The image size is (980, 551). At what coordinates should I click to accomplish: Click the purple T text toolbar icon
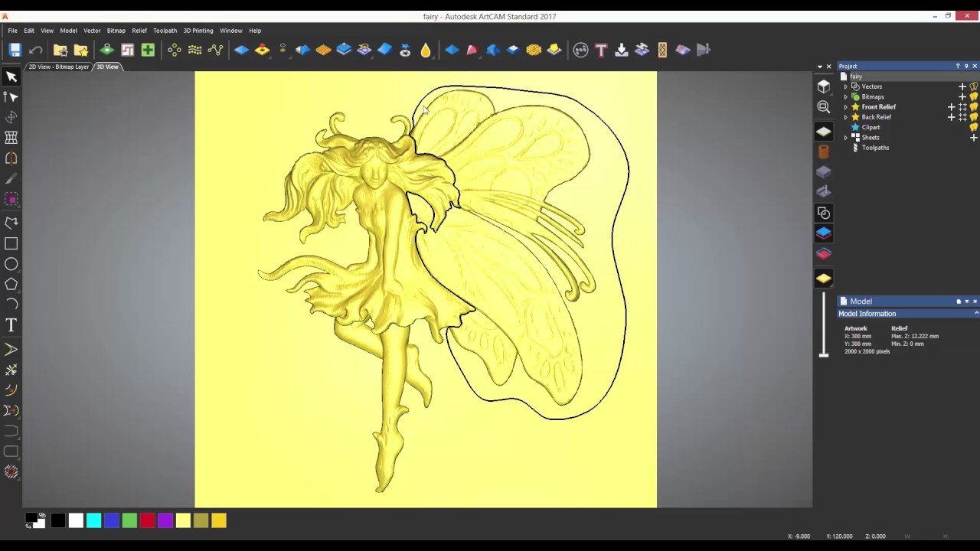601,50
